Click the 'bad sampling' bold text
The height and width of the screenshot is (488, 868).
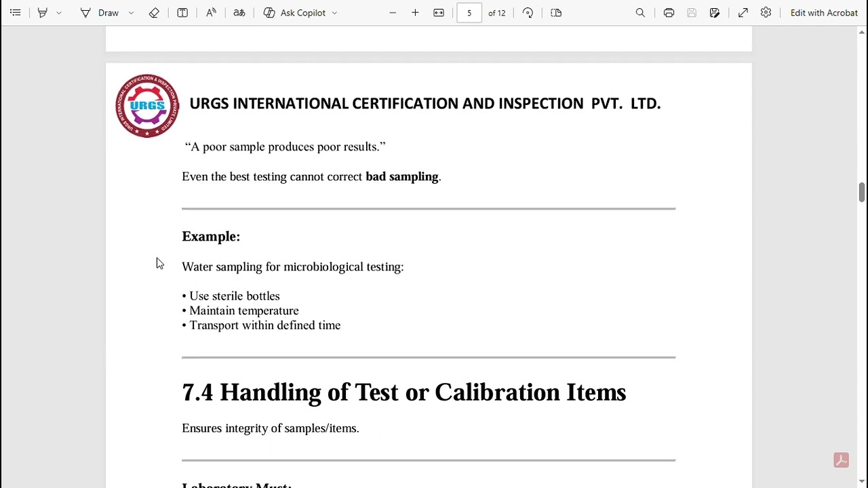[402, 177]
